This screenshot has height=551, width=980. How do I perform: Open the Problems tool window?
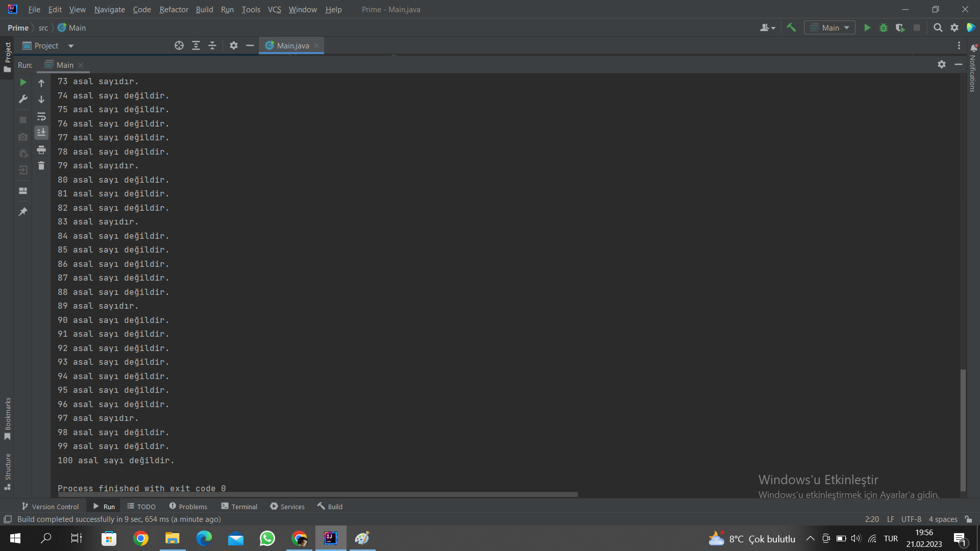[x=188, y=506]
